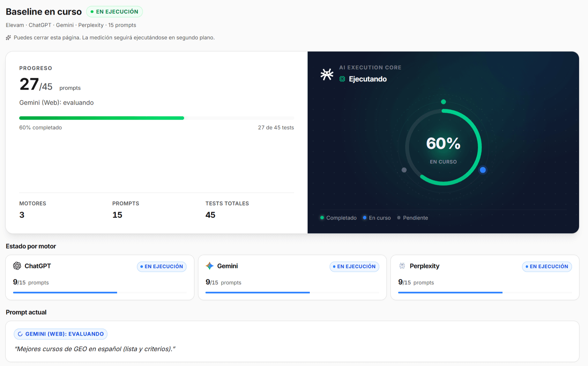Image resolution: width=588 pixels, height=366 pixels.
Task: Click the Pendiente legend item
Action: click(x=413, y=218)
